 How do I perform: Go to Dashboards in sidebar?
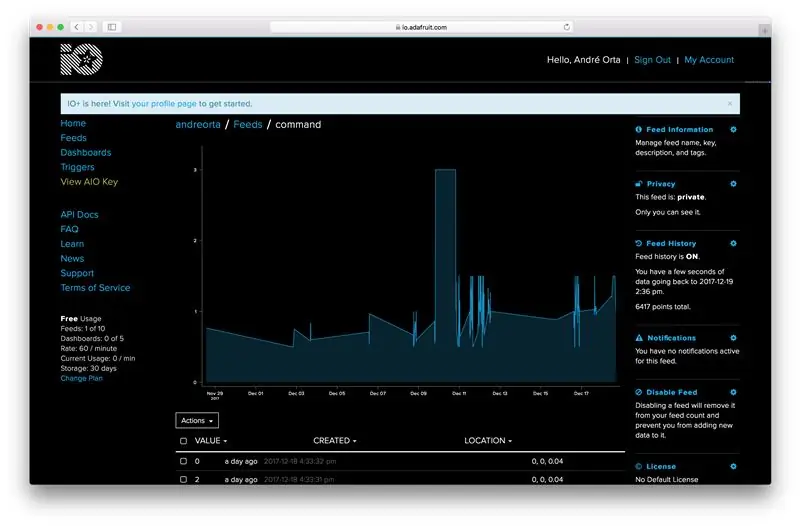[86, 153]
